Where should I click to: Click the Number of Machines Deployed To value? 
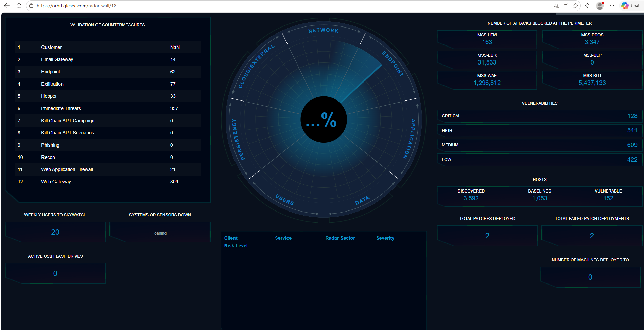[x=590, y=277]
